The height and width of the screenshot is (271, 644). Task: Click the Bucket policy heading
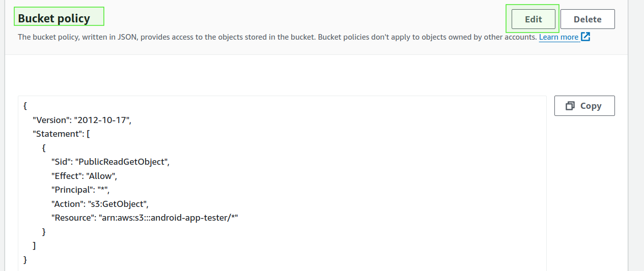coord(54,19)
